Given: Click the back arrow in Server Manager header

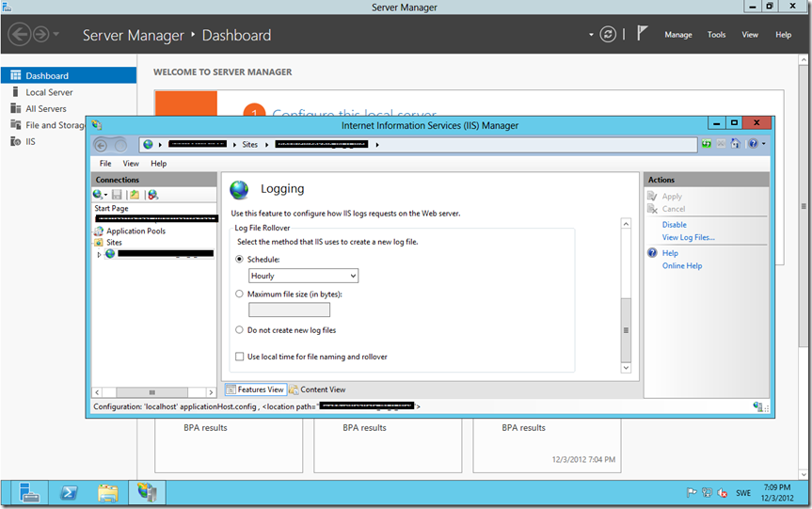Looking at the screenshot, I should coord(20,35).
